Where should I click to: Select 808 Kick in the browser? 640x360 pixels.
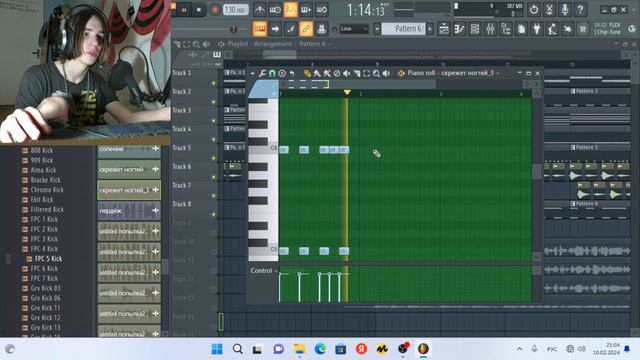click(42, 150)
